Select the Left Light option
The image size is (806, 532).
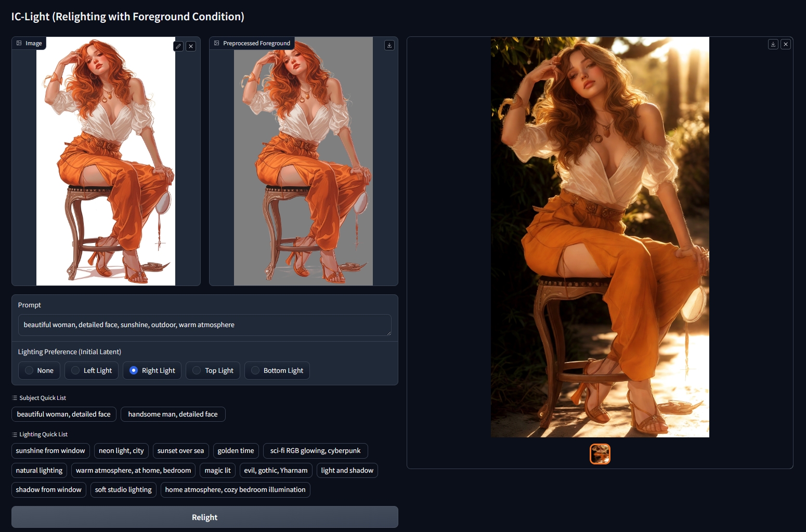(x=92, y=370)
